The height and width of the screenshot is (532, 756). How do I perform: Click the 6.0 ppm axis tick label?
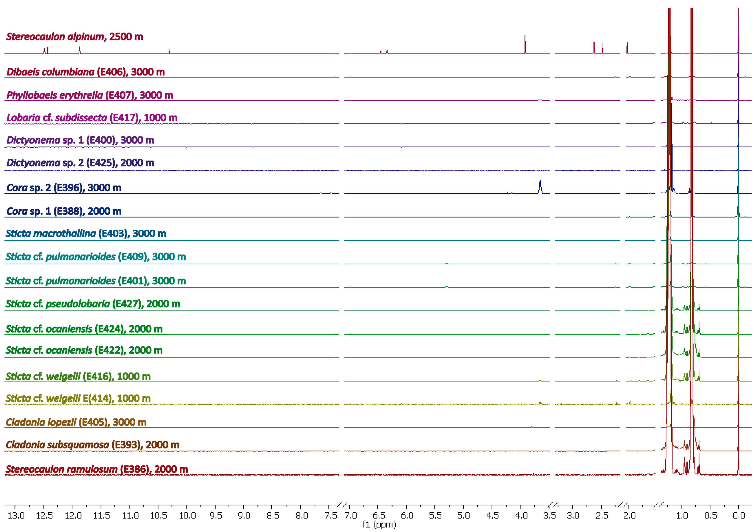[x=407, y=516]
